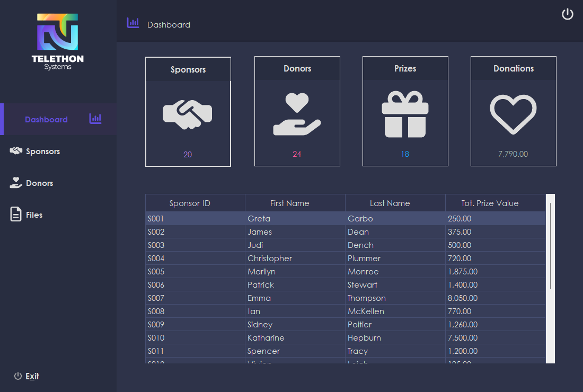Select the row for Marilyn Monroe
This screenshot has width=583, height=392.
click(x=318, y=271)
